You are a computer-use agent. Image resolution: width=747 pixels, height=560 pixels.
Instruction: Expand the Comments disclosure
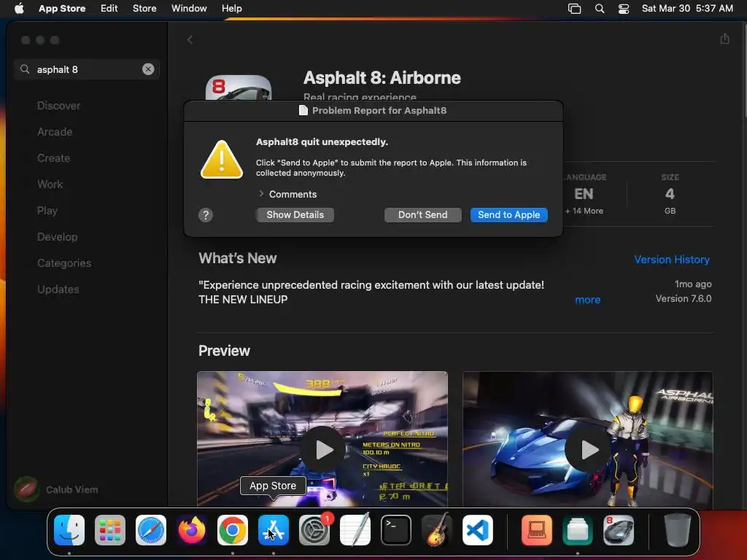(x=261, y=194)
